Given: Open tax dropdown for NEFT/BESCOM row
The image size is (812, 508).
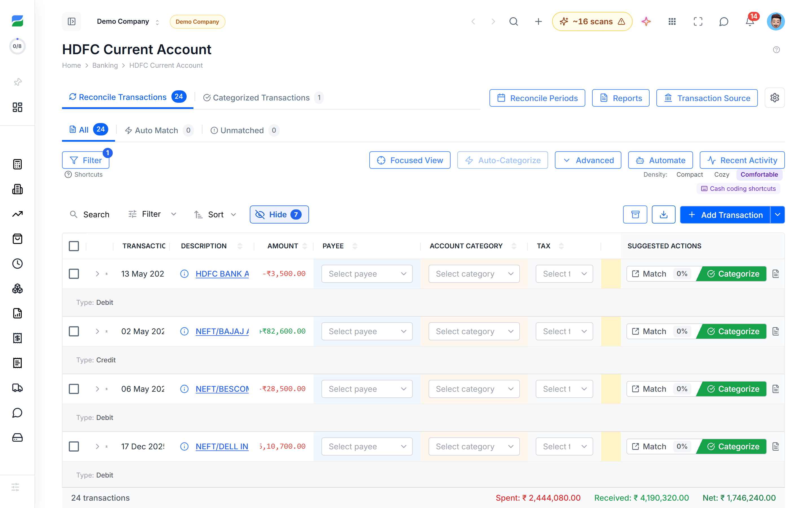Looking at the screenshot, I should [x=564, y=389].
